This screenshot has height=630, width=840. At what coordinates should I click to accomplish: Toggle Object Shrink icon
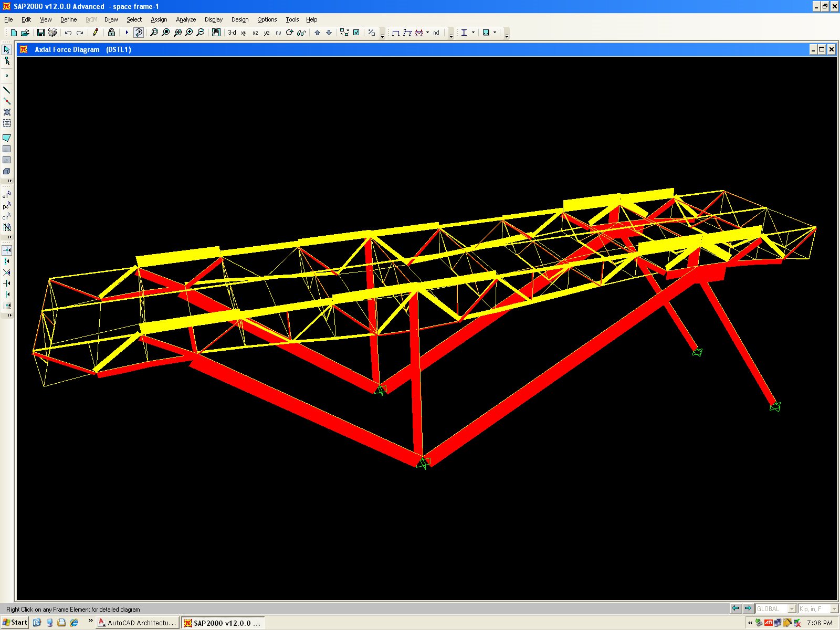click(344, 33)
